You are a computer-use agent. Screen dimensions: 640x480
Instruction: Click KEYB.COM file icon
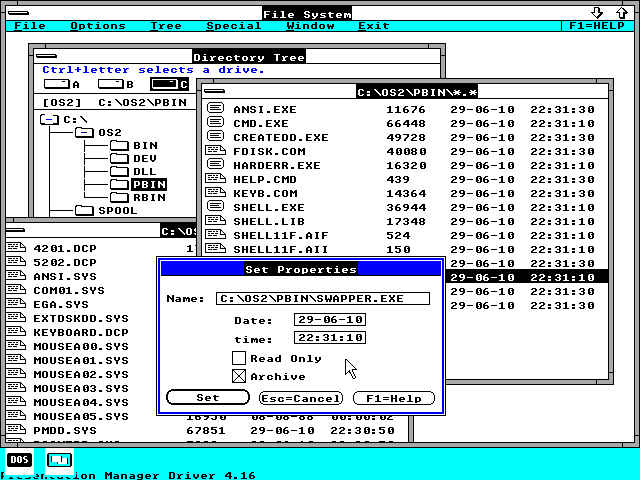coord(215,192)
